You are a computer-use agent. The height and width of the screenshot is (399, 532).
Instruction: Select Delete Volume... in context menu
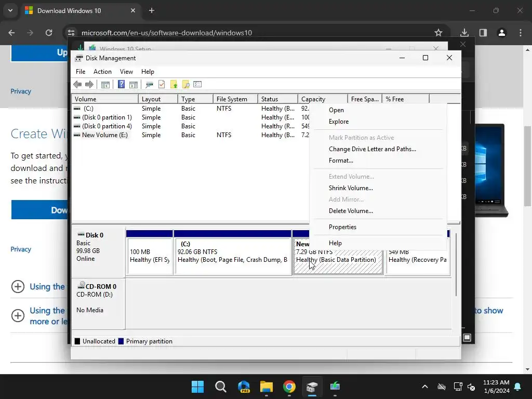378,211
